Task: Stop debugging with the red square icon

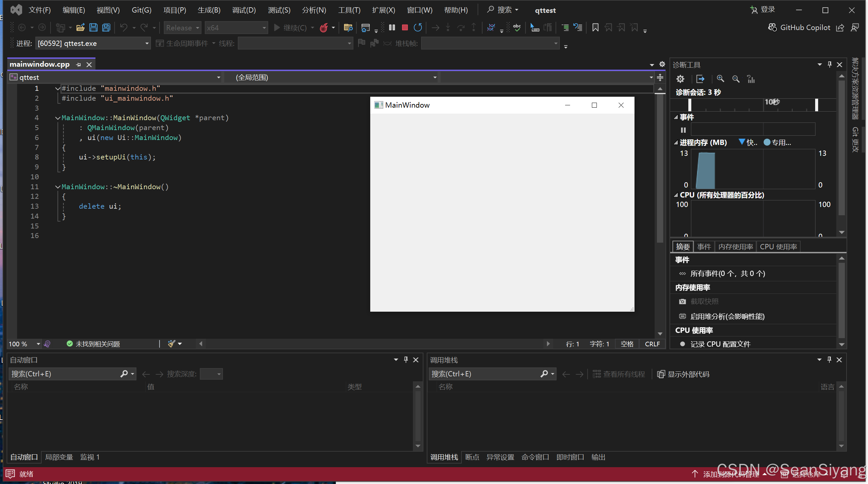Action: click(405, 28)
